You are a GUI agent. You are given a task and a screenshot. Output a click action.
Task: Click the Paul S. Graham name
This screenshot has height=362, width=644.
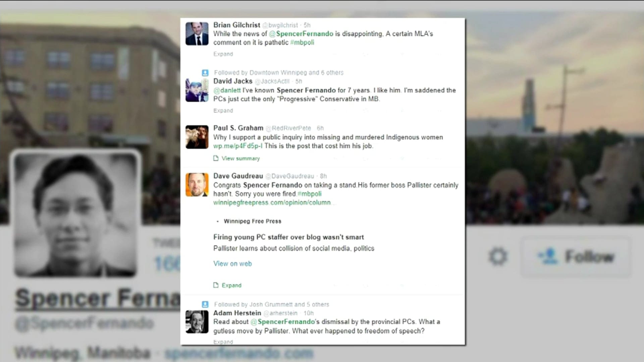pyautogui.click(x=238, y=128)
